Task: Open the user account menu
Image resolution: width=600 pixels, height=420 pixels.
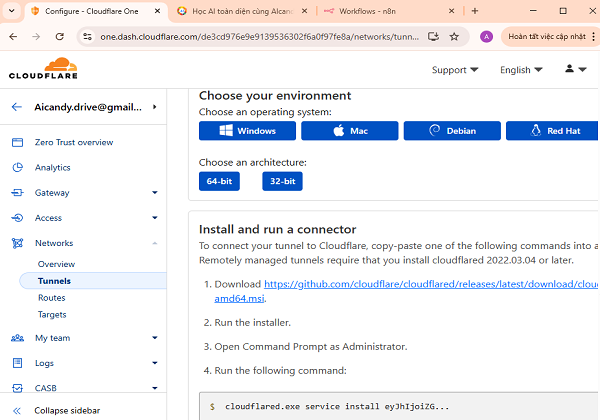Action: (576, 69)
